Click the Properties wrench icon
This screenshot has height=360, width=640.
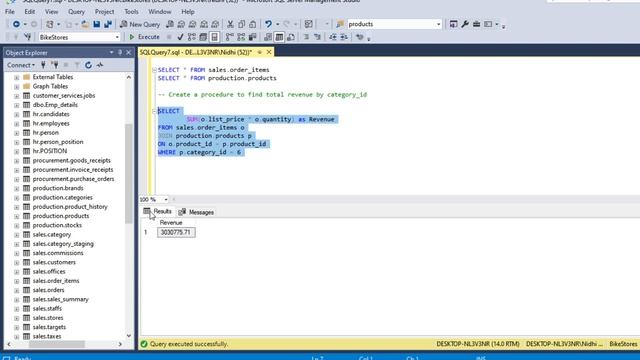point(465,24)
